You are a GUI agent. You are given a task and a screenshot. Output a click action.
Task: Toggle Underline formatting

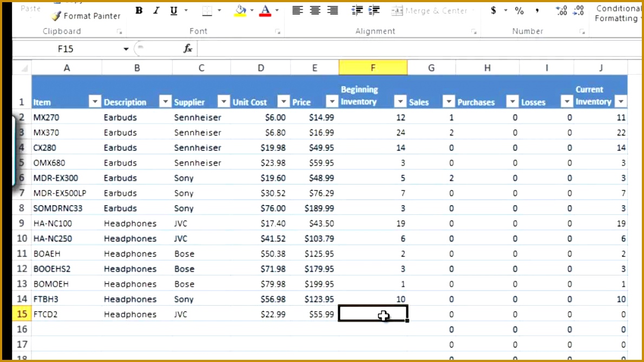[174, 11]
